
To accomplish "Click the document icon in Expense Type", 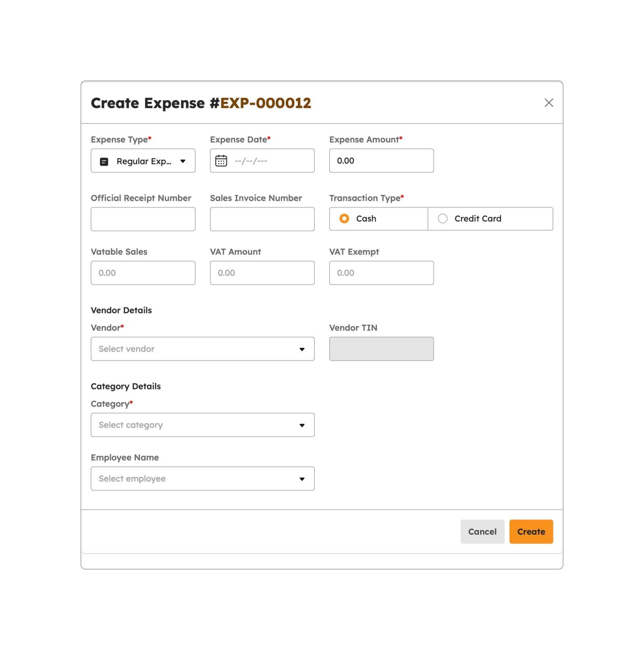I will (104, 162).
